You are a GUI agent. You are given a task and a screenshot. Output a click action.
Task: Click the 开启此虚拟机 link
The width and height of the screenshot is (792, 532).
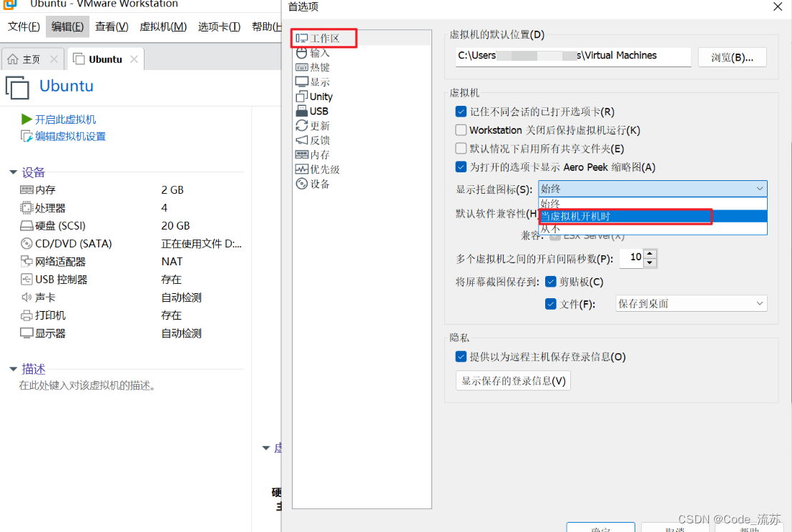(66, 119)
